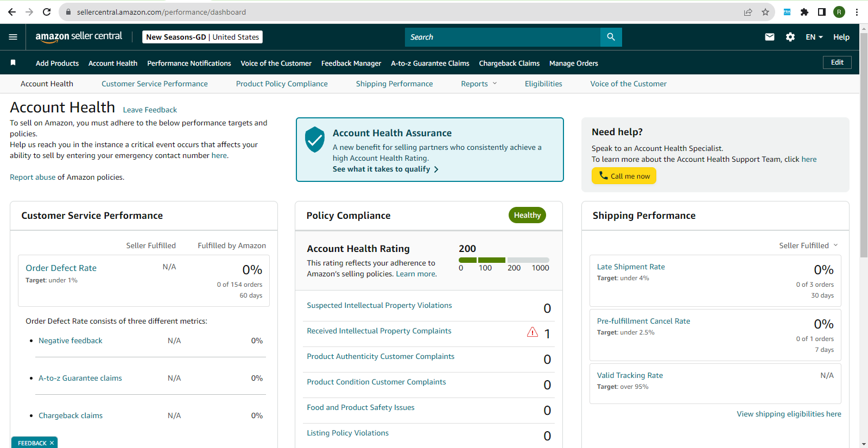Open Food and Product Safety Issues

(x=360, y=407)
